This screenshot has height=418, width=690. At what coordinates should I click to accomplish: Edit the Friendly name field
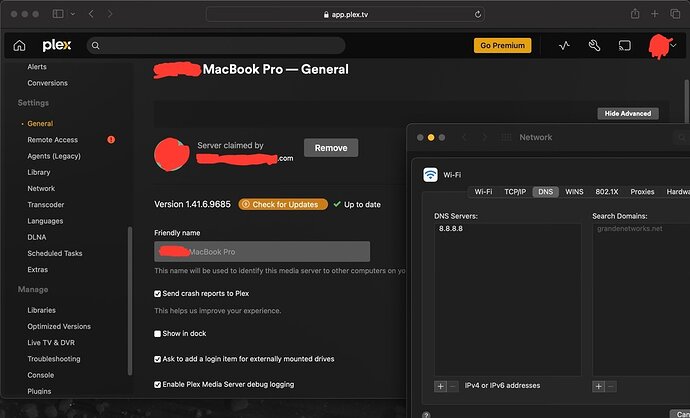coord(262,252)
